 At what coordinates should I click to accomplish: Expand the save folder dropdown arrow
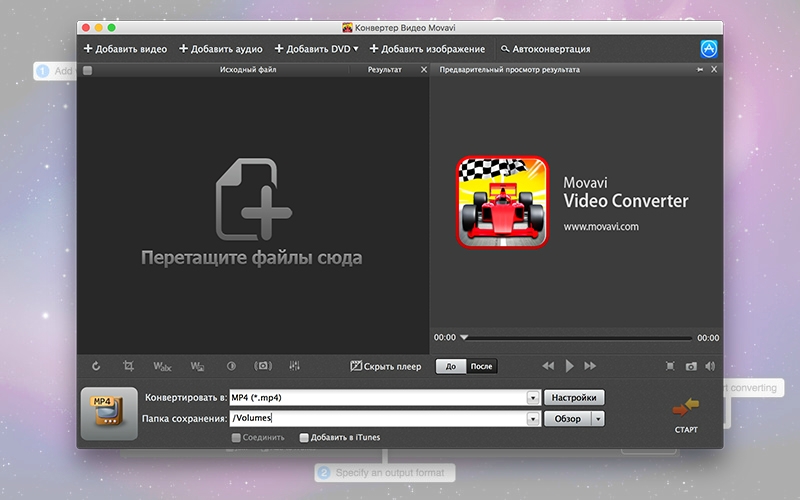tap(533, 418)
